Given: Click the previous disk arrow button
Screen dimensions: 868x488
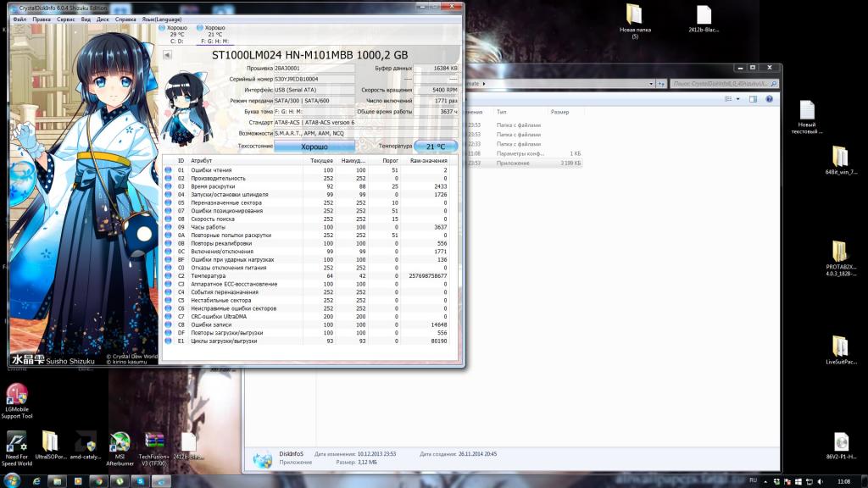Looking at the screenshot, I should pos(166,55).
